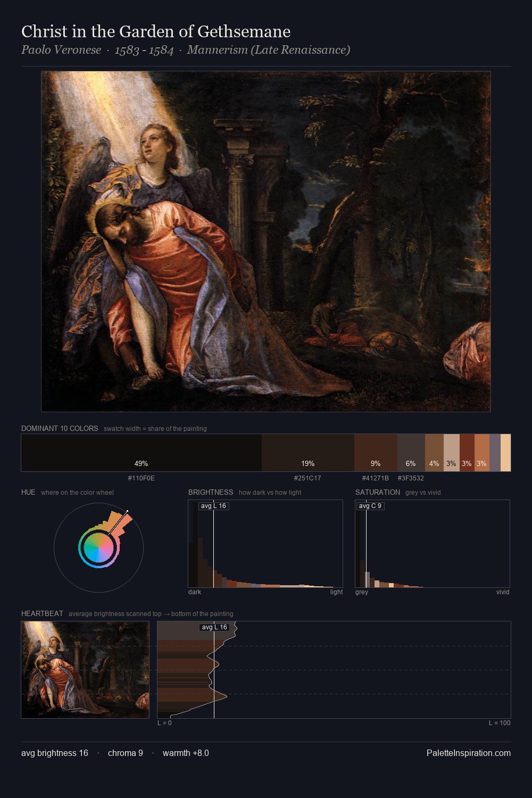Click the unlabeled purple-grey swatch
The width and height of the screenshot is (532, 798).
tap(495, 453)
